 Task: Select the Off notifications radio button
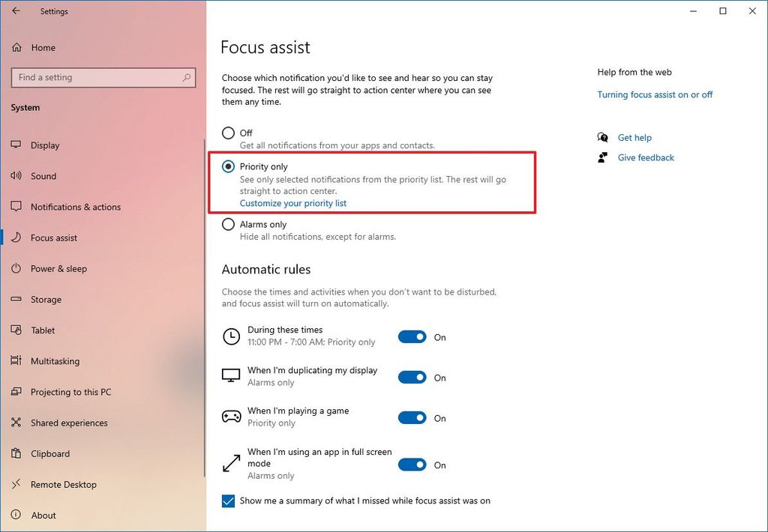click(x=228, y=133)
